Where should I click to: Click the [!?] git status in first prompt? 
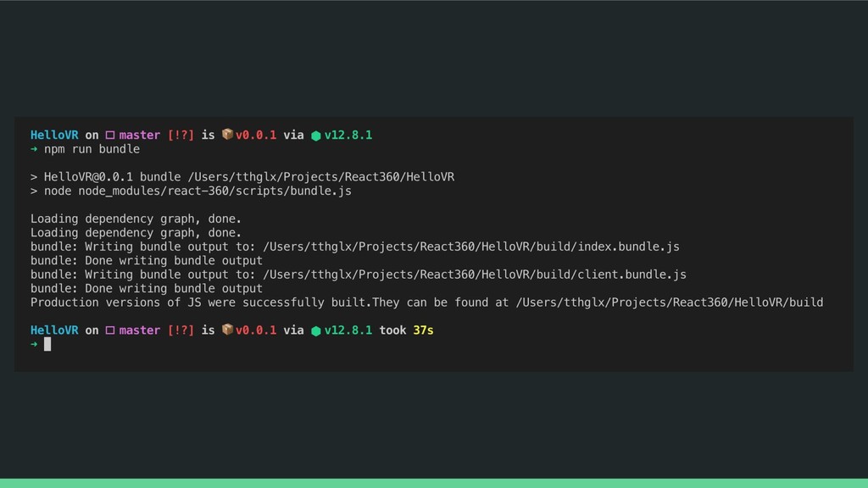click(181, 135)
